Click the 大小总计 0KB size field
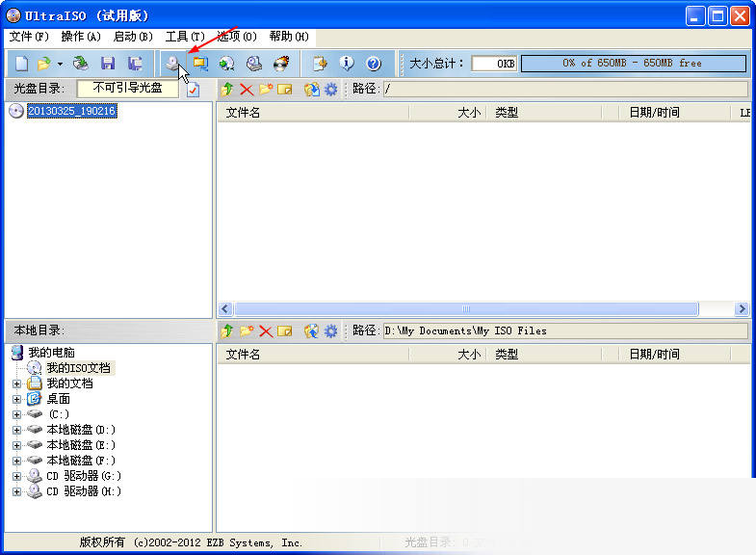Screen dimensions: 756x555 (494, 64)
